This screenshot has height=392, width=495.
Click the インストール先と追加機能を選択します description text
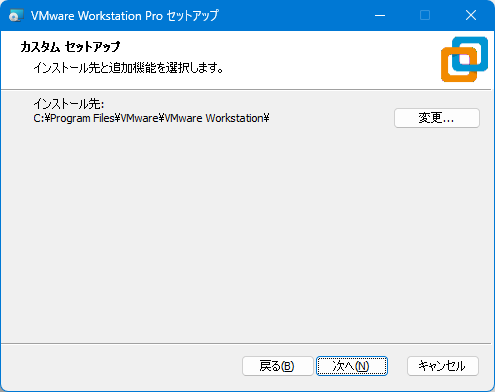click(128, 68)
